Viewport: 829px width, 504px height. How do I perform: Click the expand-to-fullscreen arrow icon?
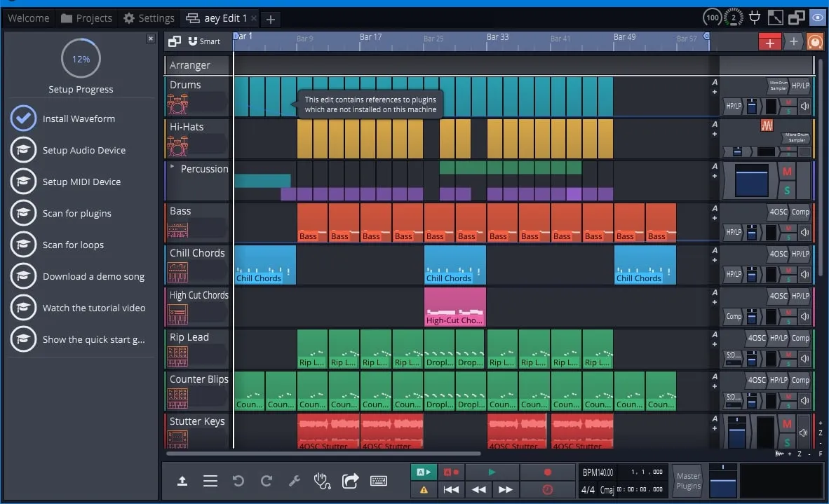pos(775,18)
